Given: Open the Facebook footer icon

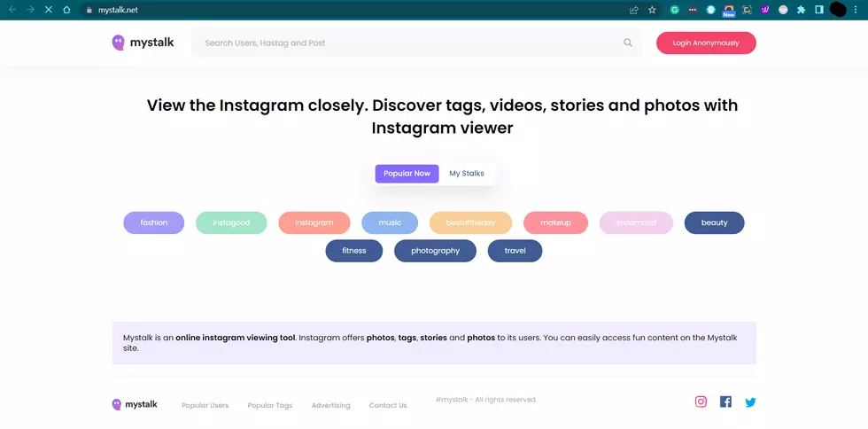Looking at the screenshot, I should tap(725, 402).
